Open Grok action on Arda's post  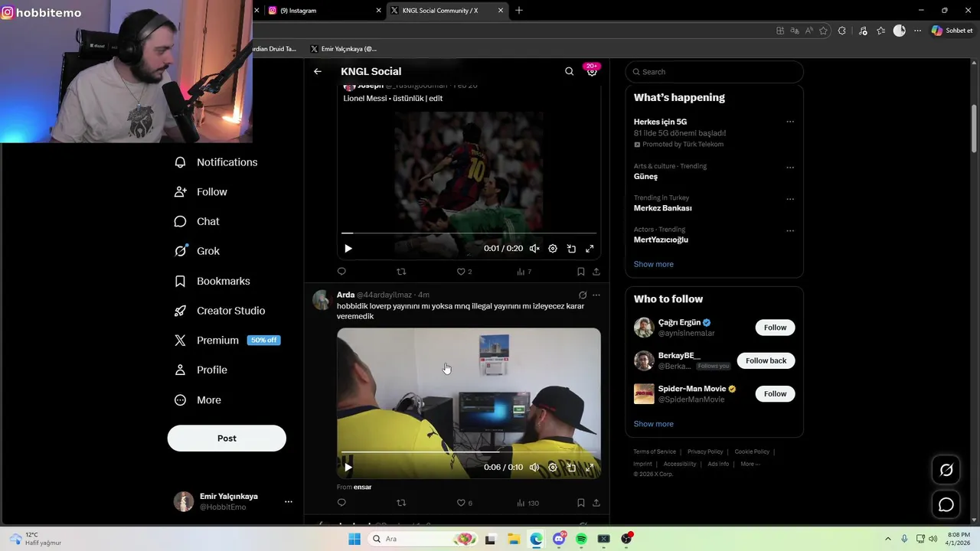[x=583, y=295]
